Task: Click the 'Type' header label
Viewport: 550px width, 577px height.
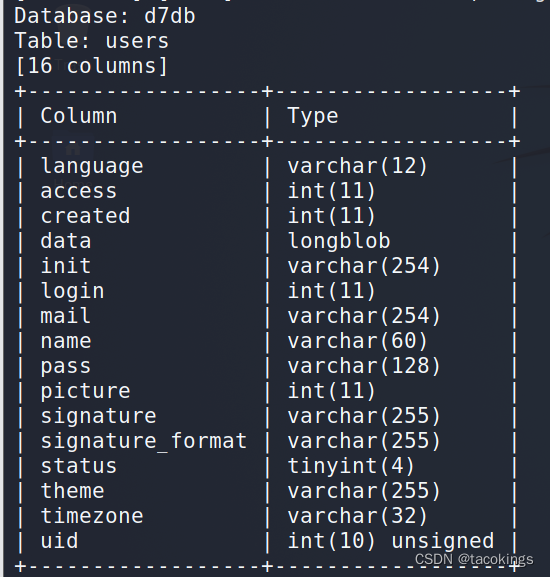Action: [x=313, y=117]
